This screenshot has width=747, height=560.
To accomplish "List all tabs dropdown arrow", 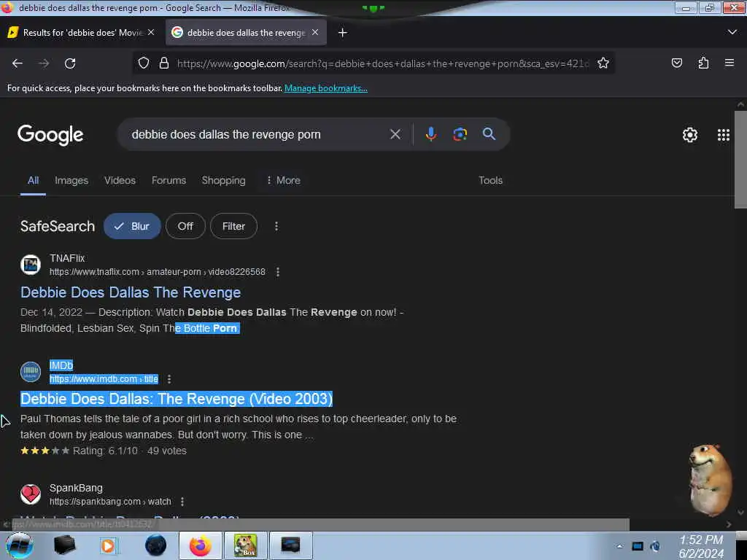I will (732, 32).
